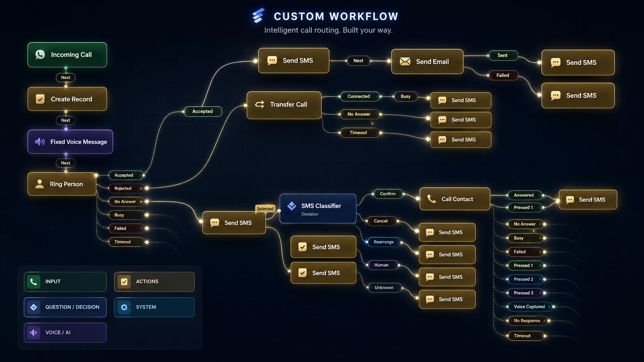The image size is (644, 362).
Task: Click Send SMS node after Transfer Call Timeout
Action: pos(461,140)
